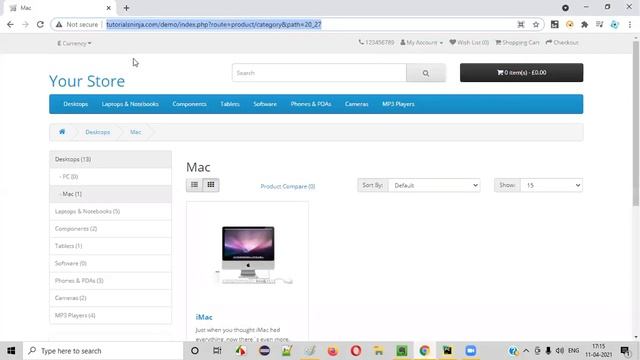Open Chrome from the taskbar
This screenshot has height=360, width=640.
[x=424, y=351]
